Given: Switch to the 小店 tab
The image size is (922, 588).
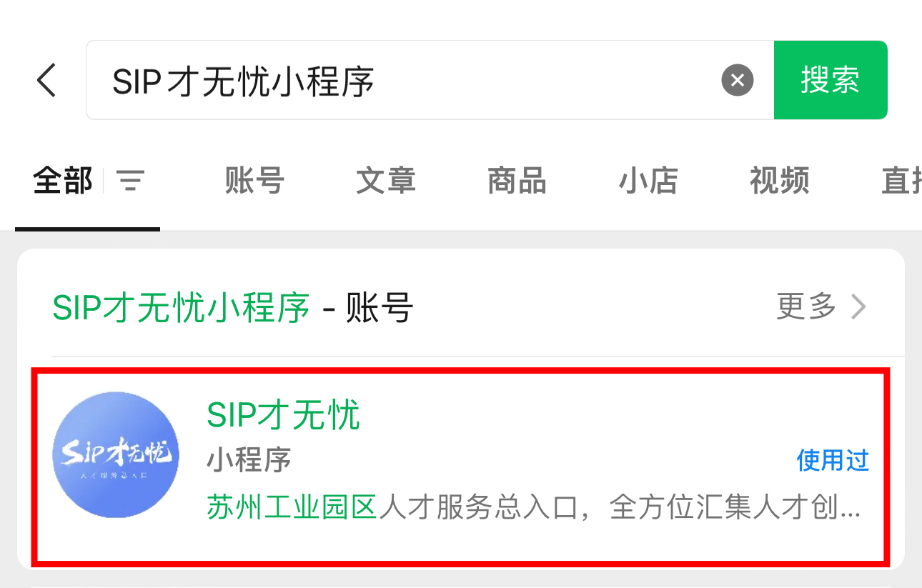Looking at the screenshot, I should click(x=648, y=181).
